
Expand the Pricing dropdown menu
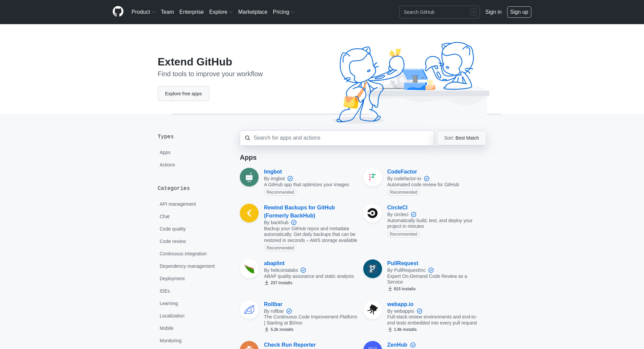pos(283,12)
